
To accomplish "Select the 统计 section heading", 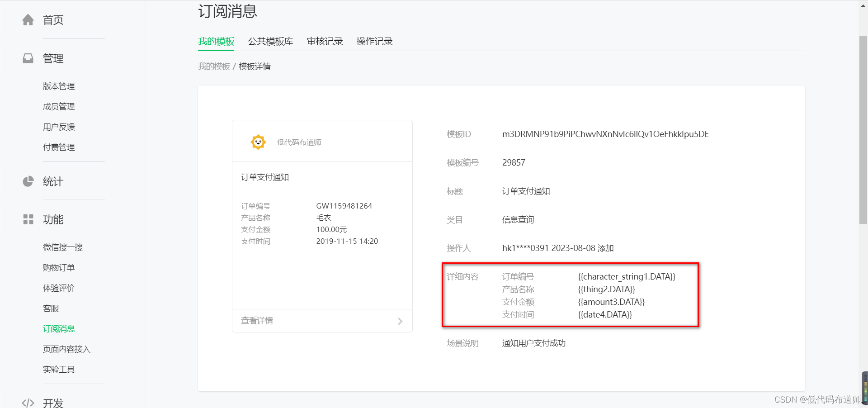I will click(53, 181).
